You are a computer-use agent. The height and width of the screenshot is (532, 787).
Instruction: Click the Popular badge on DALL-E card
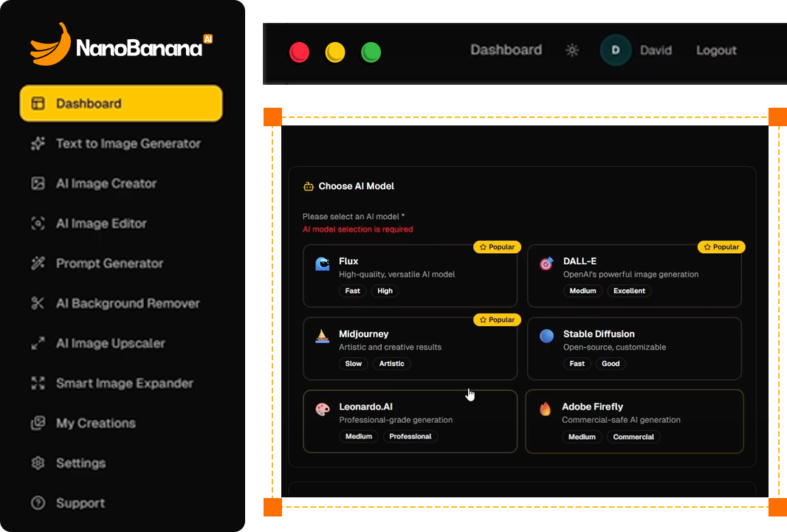tap(721, 246)
